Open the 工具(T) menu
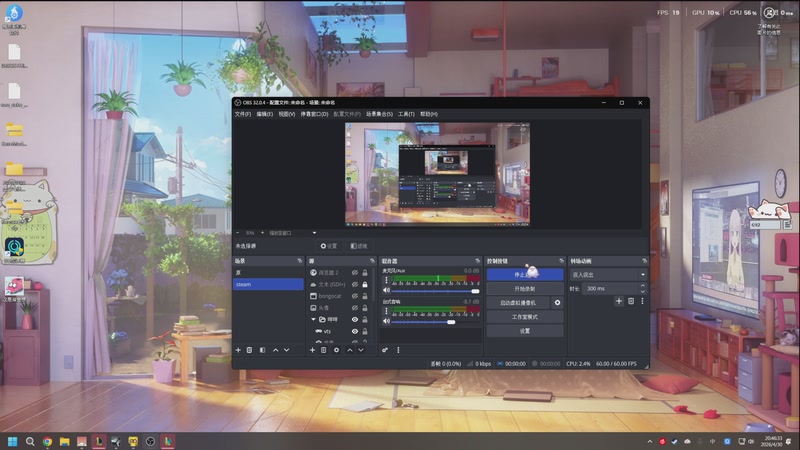Screen dimensions: 800x450 click(406, 114)
